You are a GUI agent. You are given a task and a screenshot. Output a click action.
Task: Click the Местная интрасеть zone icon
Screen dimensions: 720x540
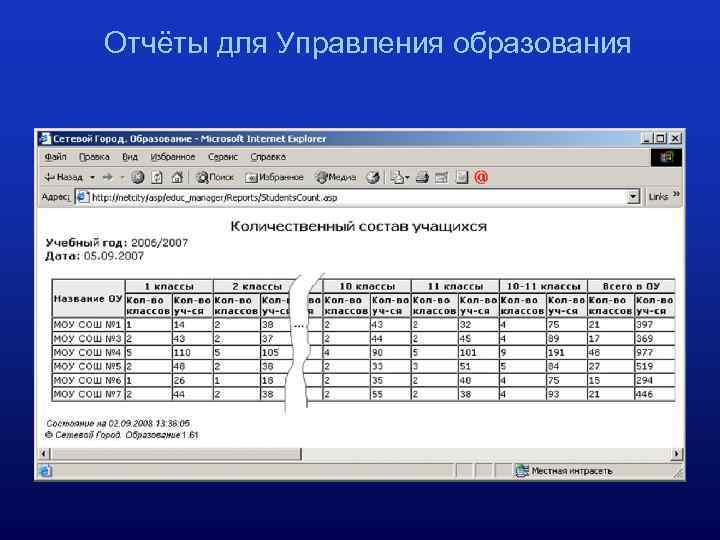(x=522, y=471)
